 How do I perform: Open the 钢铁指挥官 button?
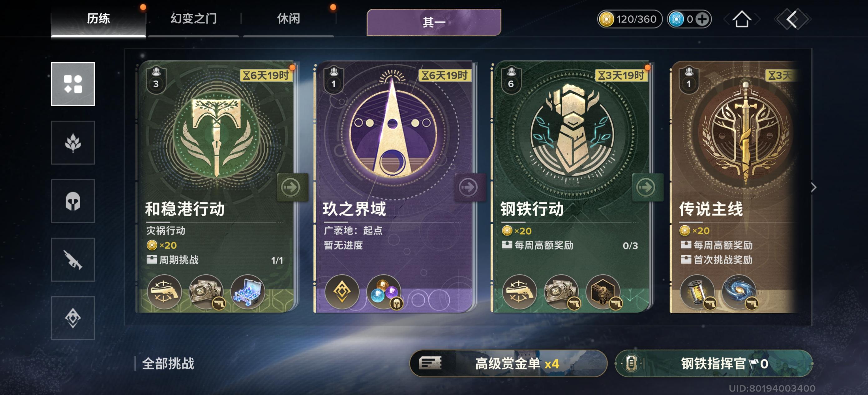point(714,364)
